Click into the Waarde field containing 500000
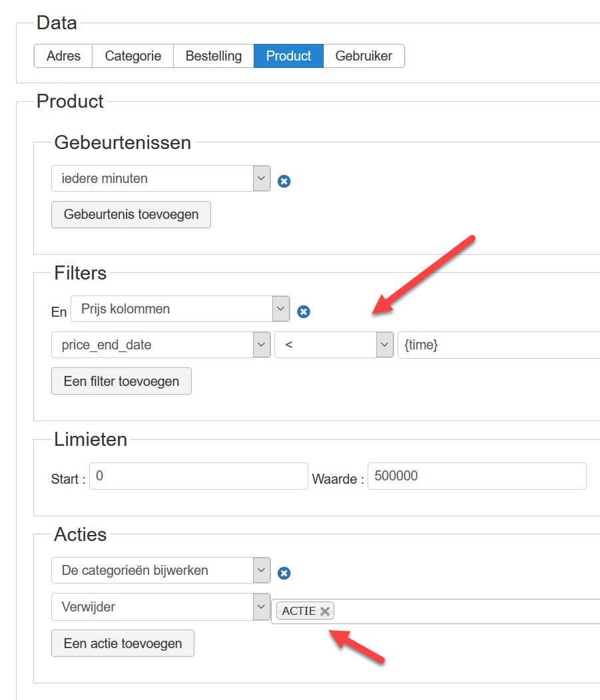 coord(477,476)
